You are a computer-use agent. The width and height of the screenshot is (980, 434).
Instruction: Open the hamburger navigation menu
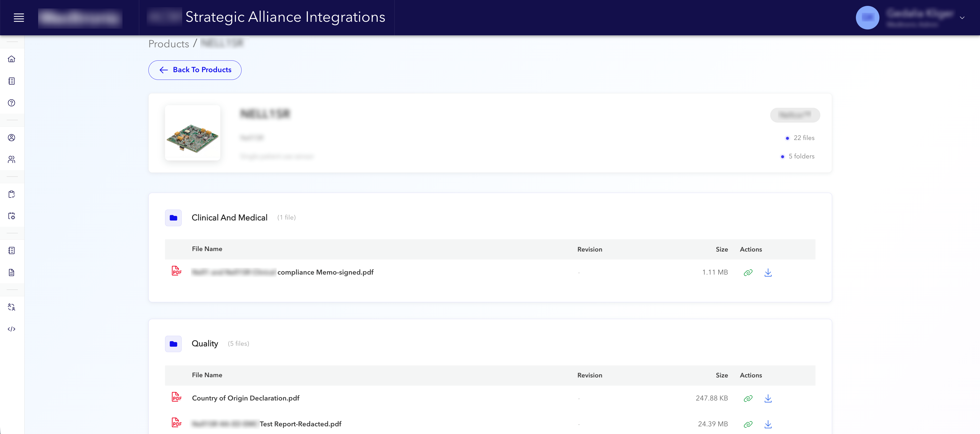coord(19,17)
